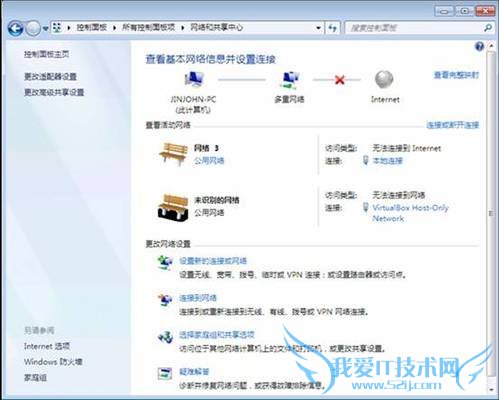Click the Internet globe icon

click(384, 80)
